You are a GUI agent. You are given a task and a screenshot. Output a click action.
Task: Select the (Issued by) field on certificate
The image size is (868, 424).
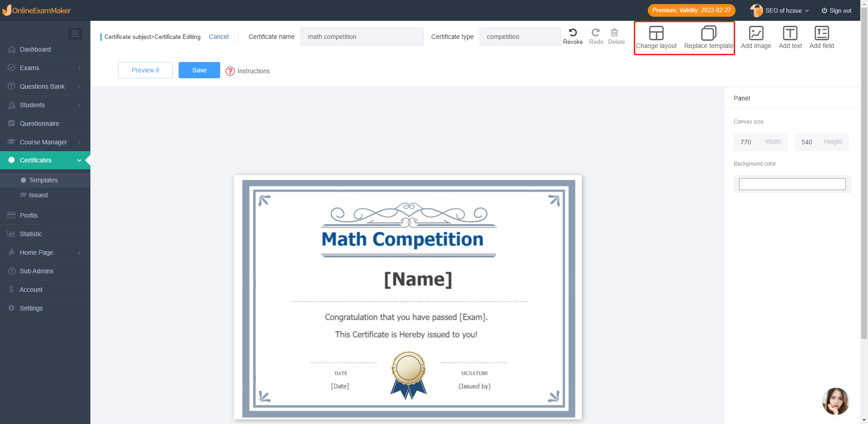point(474,386)
